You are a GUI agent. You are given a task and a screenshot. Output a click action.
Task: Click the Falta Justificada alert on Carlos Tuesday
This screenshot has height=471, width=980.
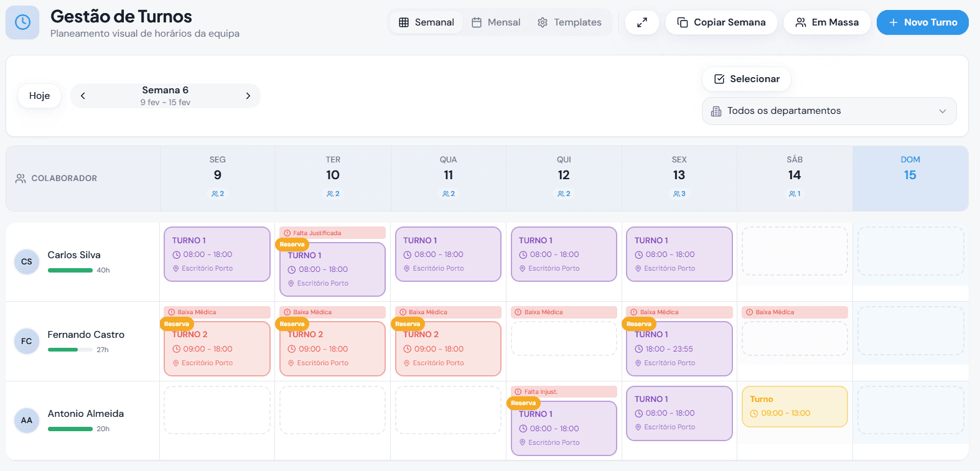pyautogui.click(x=333, y=233)
